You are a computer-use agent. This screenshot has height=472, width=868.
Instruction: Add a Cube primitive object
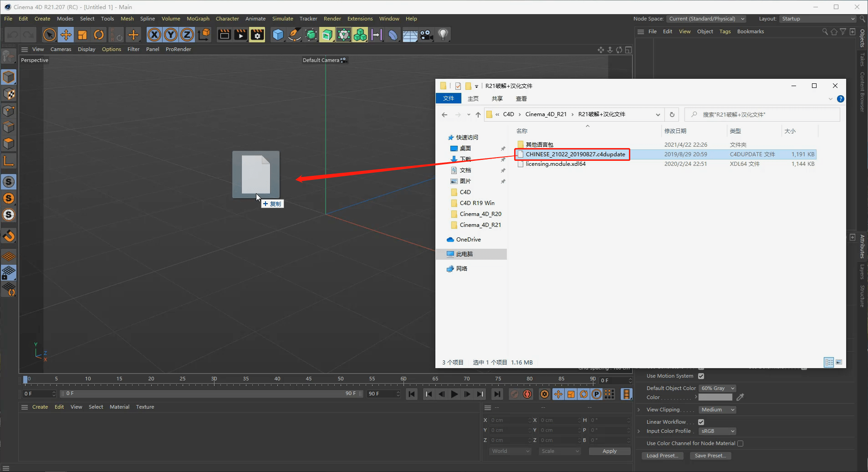[x=278, y=35]
